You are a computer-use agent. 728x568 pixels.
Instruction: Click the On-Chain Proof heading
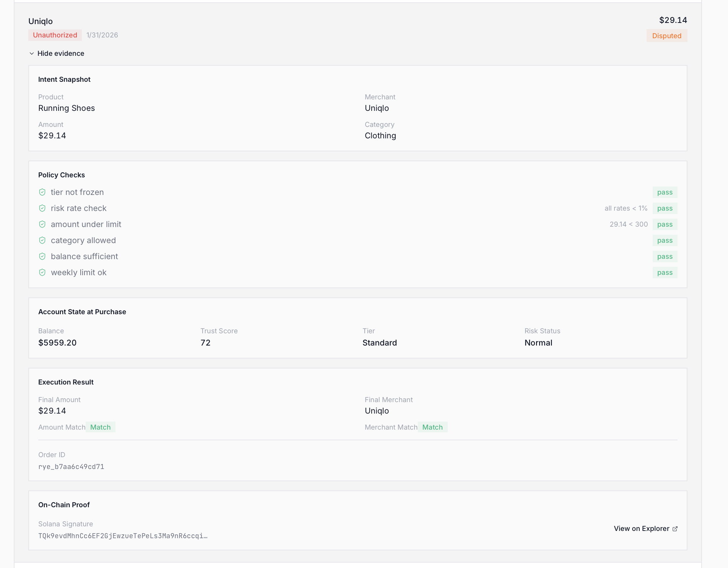64,505
